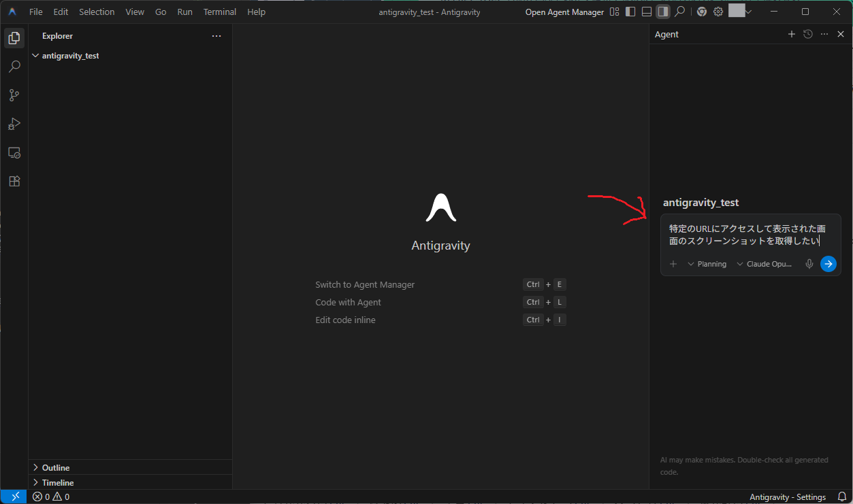Image resolution: width=853 pixels, height=504 pixels.
Task: Open the Claude Opus model dropdown
Action: pyautogui.click(x=765, y=264)
